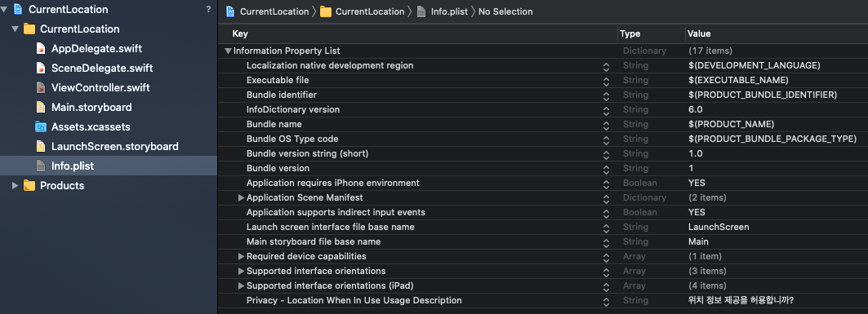Open key stepper for Privacy Location When In Use
Image resolution: width=868 pixels, height=314 pixels.
pos(606,301)
